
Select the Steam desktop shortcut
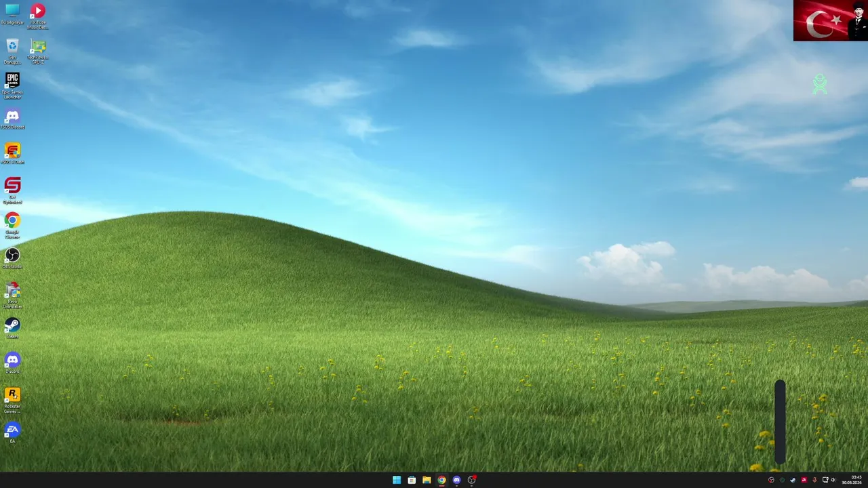[x=12, y=328]
